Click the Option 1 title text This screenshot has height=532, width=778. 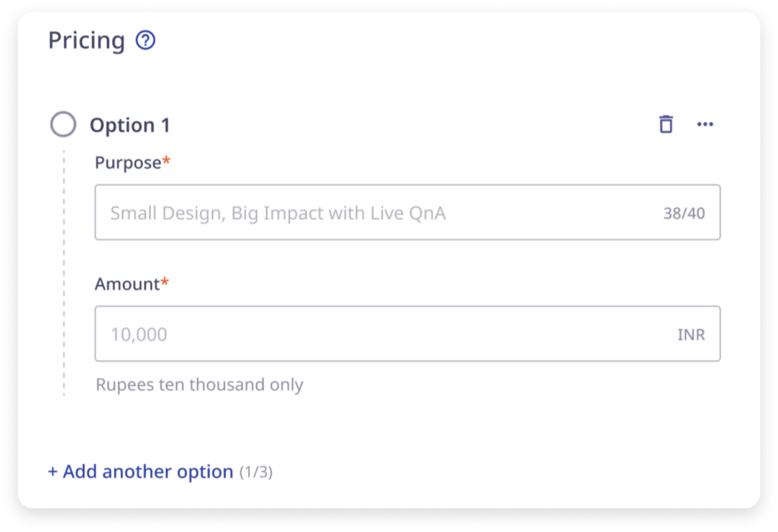(130, 125)
